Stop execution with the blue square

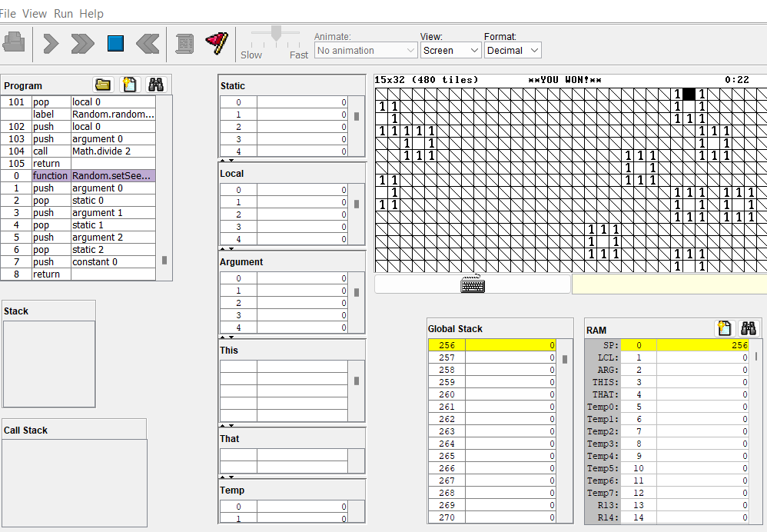pos(115,44)
